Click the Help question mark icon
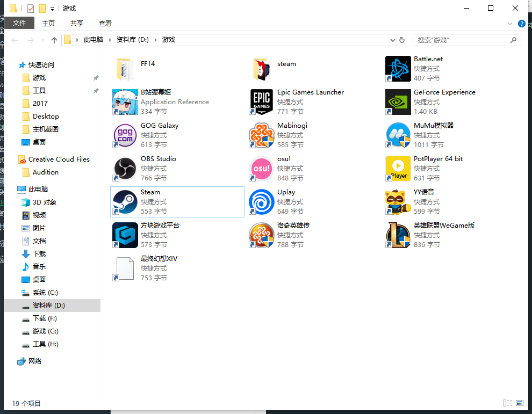This screenshot has height=414, width=532. 521,24
